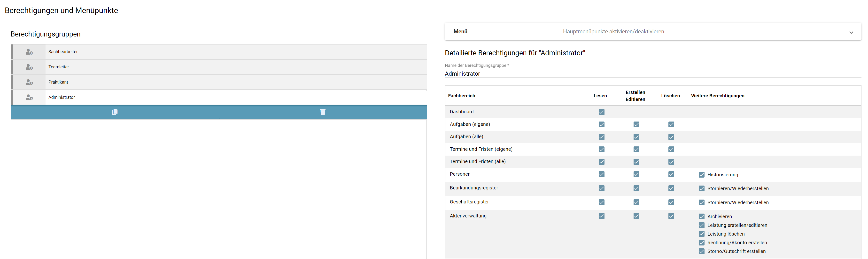Toggle Storno/Gutschrift erstellen checkbox

point(702,251)
